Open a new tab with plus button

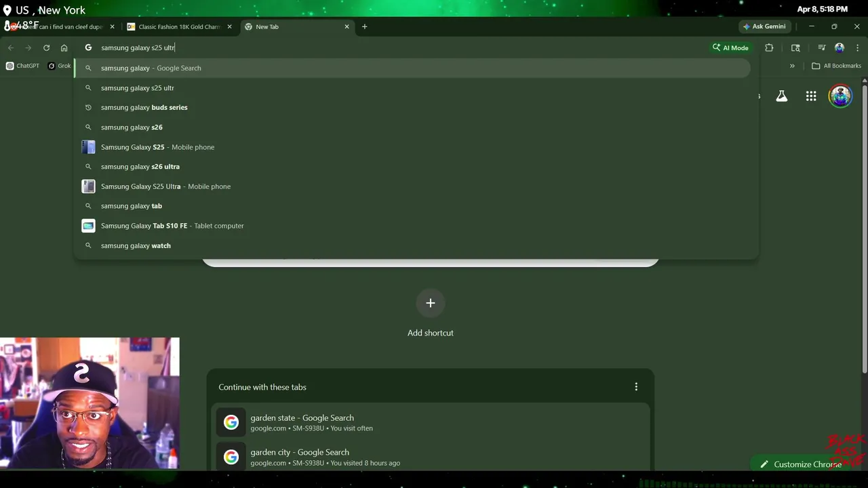[364, 26]
